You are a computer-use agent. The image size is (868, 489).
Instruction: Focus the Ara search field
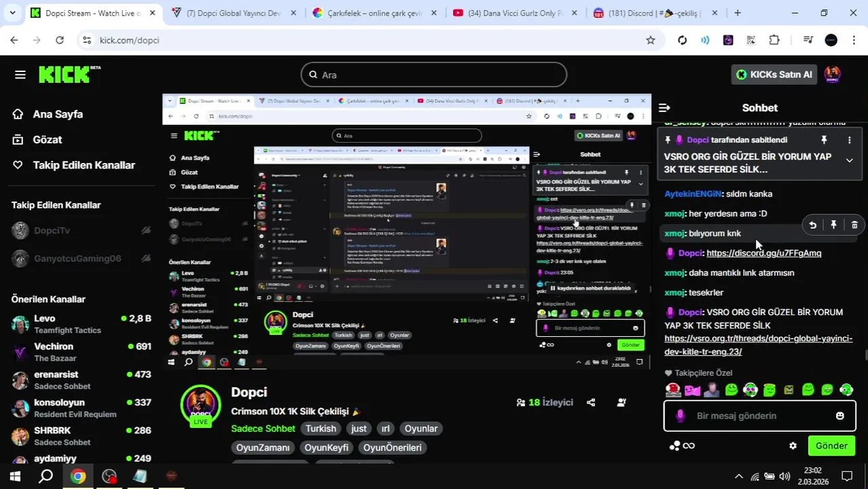[434, 75]
